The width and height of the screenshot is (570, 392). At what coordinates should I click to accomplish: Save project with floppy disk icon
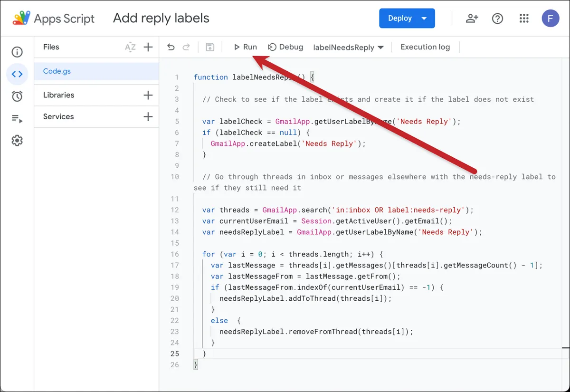point(210,47)
